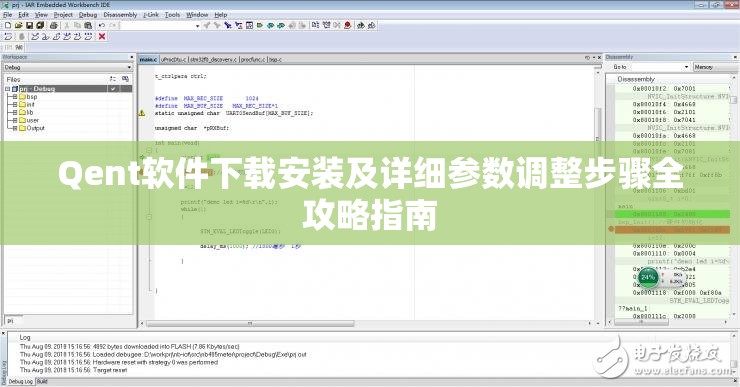The height and width of the screenshot is (387, 740).
Task: Select the Build tab in log panel
Action: (x=42, y=381)
